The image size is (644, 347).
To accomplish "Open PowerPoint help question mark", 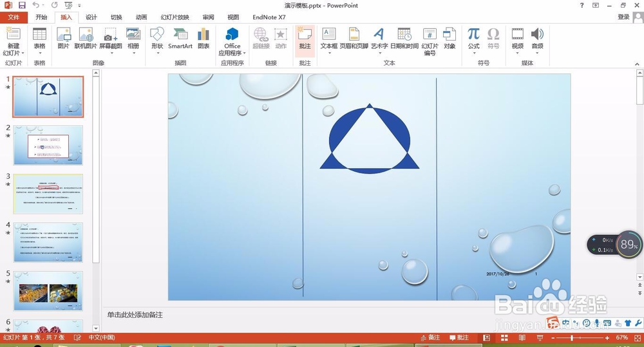I will click(x=582, y=5).
